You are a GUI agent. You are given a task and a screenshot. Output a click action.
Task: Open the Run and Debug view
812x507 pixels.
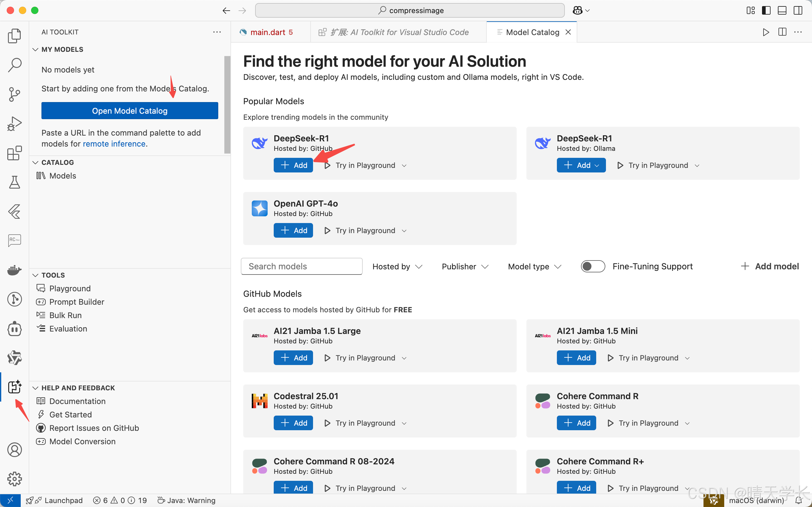tap(14, 124)
